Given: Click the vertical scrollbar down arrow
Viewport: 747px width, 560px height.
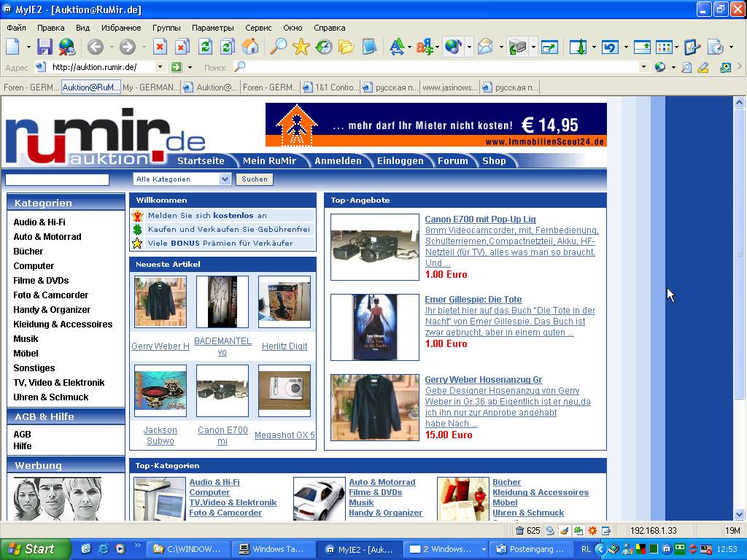Looking at the screenshot, I should pos(739,514).
